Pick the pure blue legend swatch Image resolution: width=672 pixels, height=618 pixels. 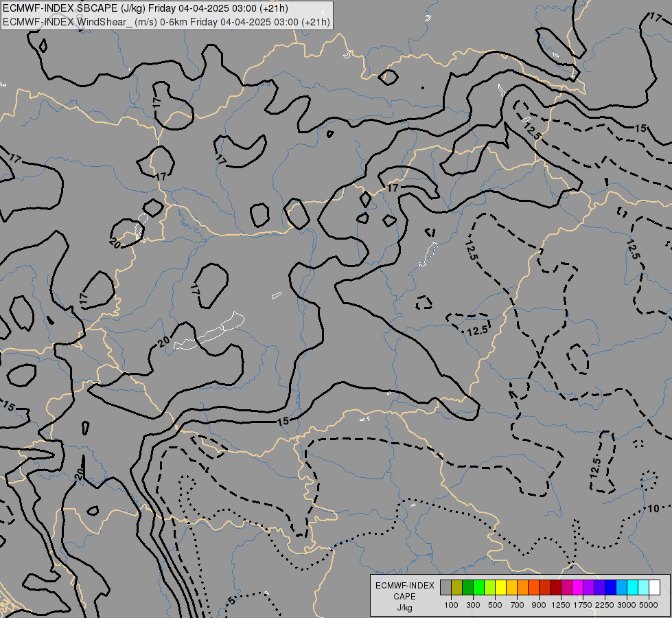point(610,587)
